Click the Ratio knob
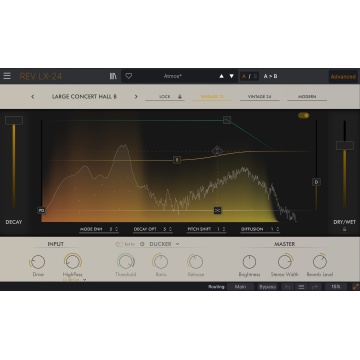Image resolution: width=360 pixels, height=360 pixels. 161,262
